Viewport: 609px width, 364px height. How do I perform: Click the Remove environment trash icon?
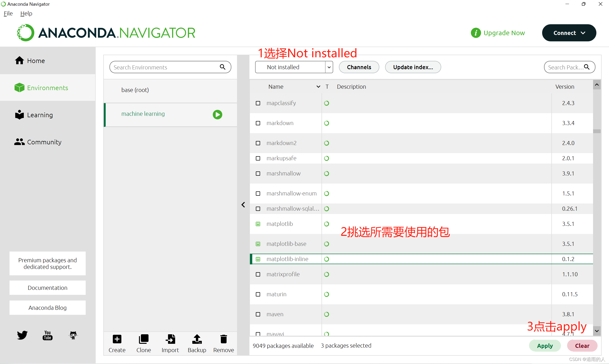tap(223, 340)
